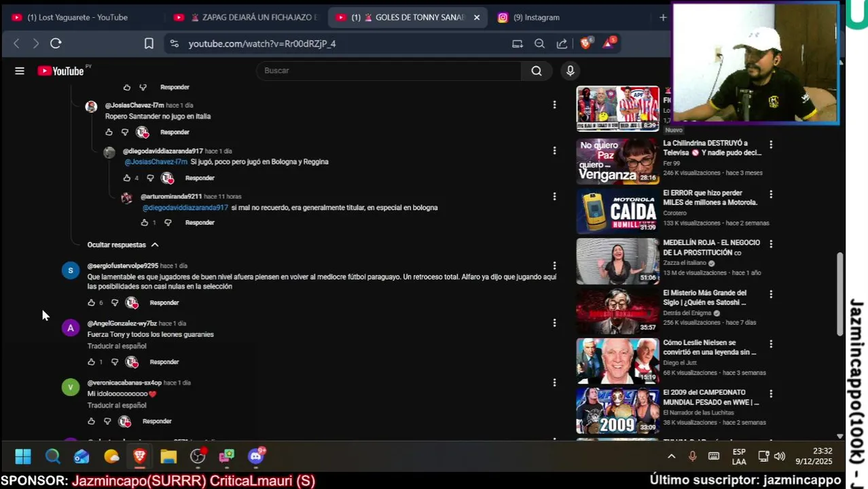868x489 pixels.
Task: Open options for diegodaviddiazaranda917 reply
Action: [x=554, y=150]
